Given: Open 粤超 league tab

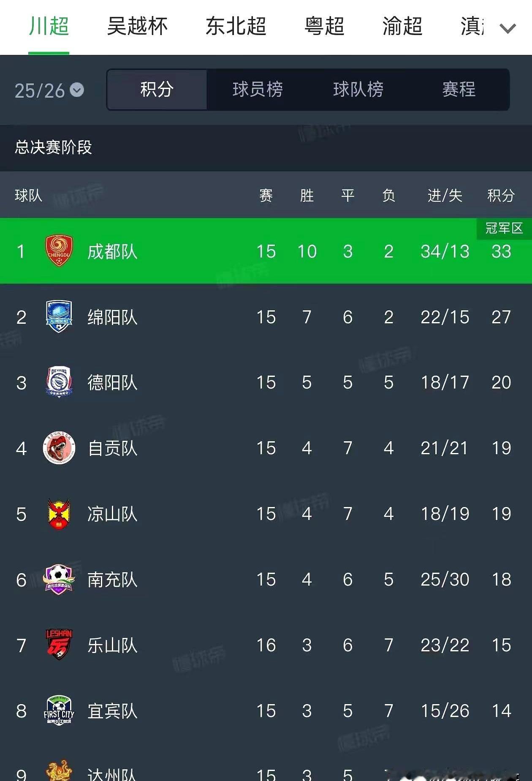Looking at the screenshot, I should (324, 26).
